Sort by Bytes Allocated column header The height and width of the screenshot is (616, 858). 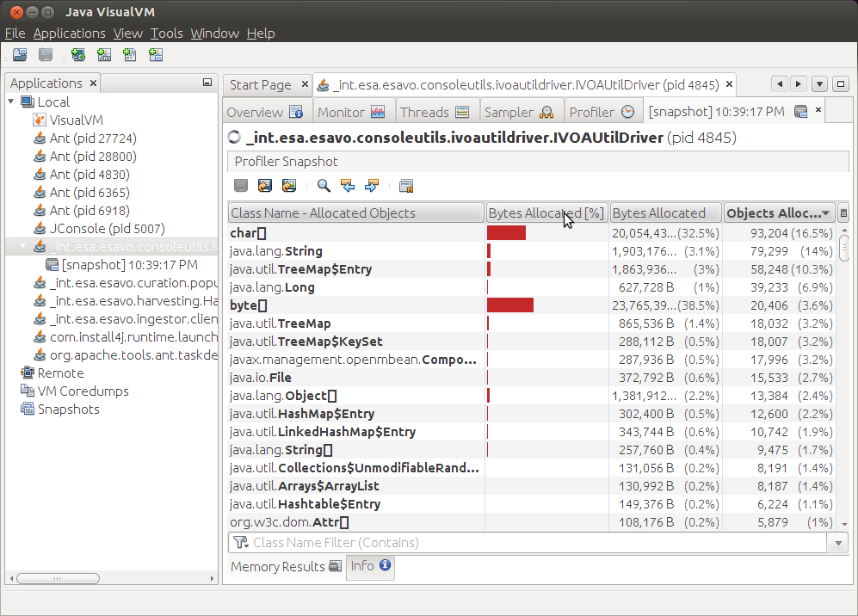(x=665, y=213)
